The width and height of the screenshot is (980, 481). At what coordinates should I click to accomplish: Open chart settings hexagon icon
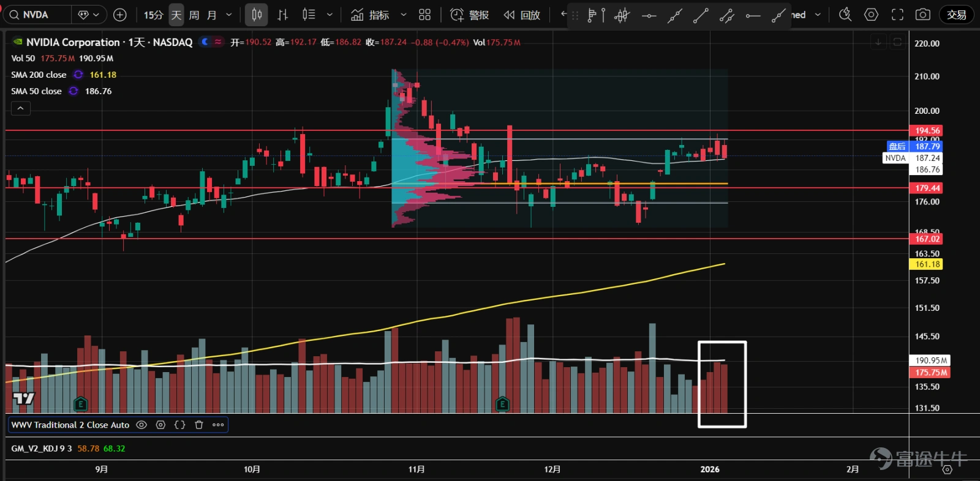[x=871, y=15]
